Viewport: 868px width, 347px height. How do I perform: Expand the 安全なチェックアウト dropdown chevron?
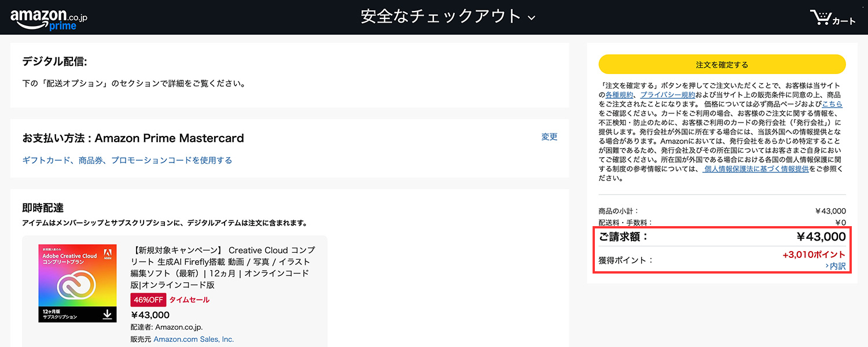pos(532,18)
